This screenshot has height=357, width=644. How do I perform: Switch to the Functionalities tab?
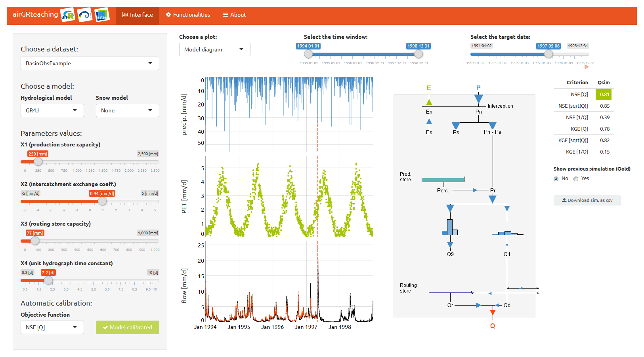point(188,15)
